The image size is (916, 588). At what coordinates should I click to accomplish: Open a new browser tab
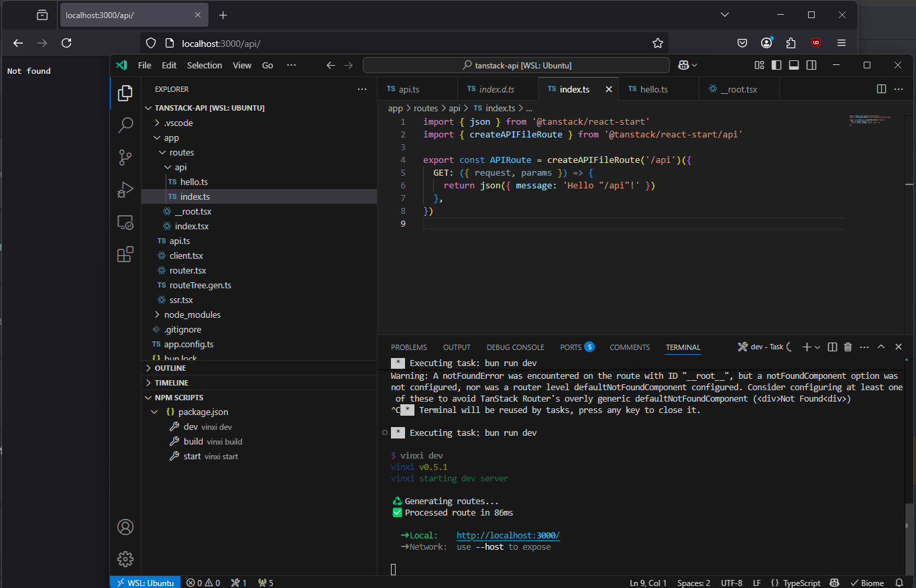coord(223,15)
